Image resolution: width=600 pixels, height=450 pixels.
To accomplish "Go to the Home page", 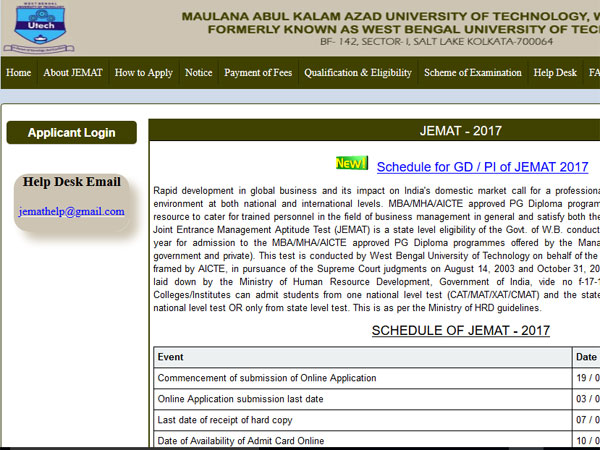I will tap(18, 73).
